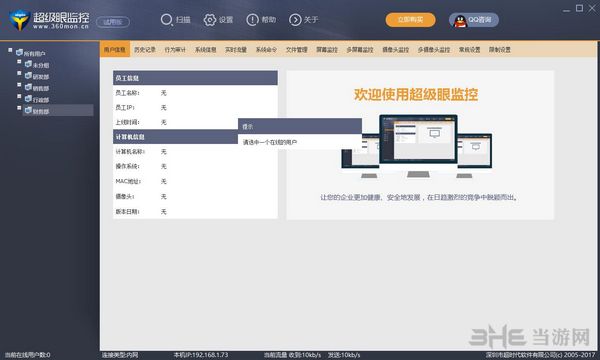Viewport: 600px width, 360px height.
Task: Click the 版本日期 field label
Action: coord(127,212)
